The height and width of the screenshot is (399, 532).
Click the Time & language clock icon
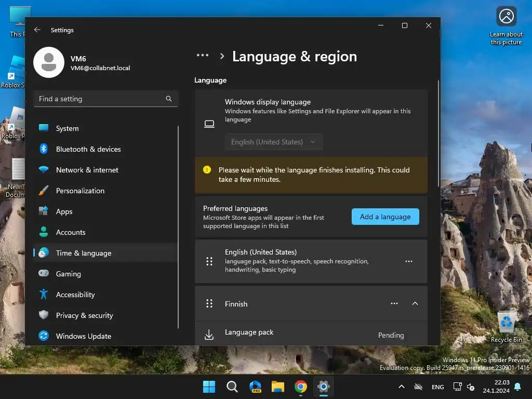[44, 253]
